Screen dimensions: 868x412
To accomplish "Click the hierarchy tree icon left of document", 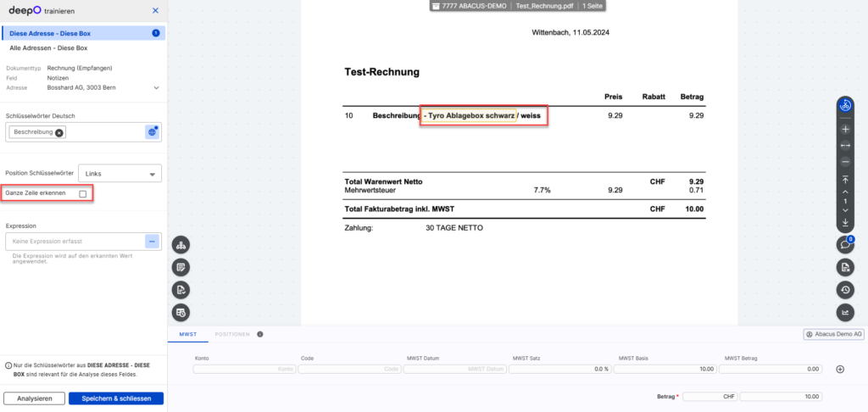I will [x=181, y=245].
